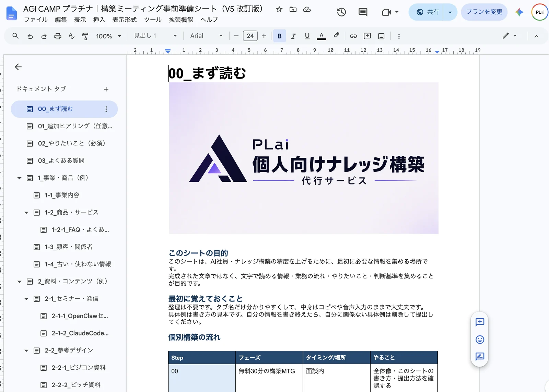Add a new document tab

pyautogui.click(x=106, y=89)
